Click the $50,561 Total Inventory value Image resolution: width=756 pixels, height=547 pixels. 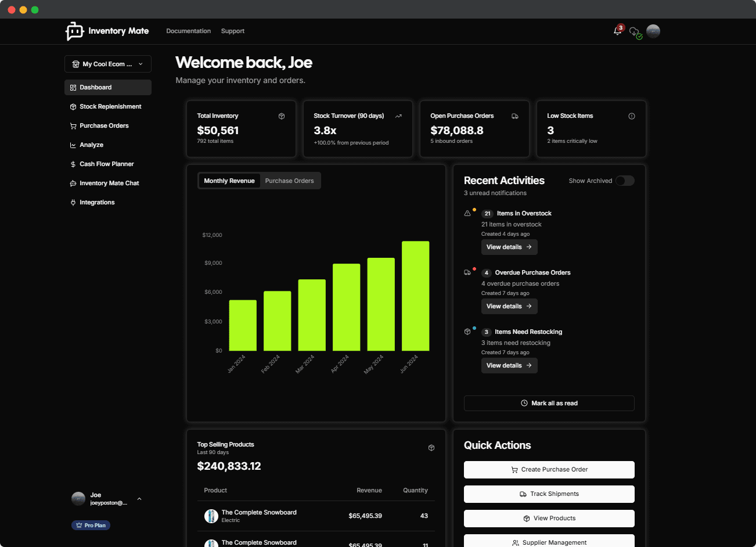(218, 131)
